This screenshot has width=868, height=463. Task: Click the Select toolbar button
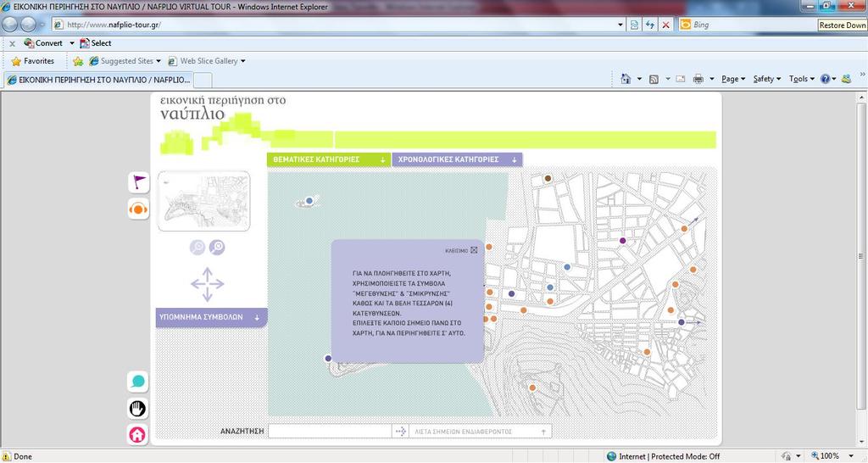[95, 43]
